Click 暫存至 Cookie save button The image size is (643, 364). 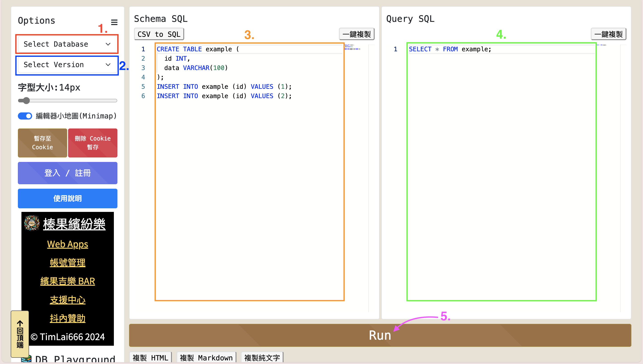coord(42,143)
